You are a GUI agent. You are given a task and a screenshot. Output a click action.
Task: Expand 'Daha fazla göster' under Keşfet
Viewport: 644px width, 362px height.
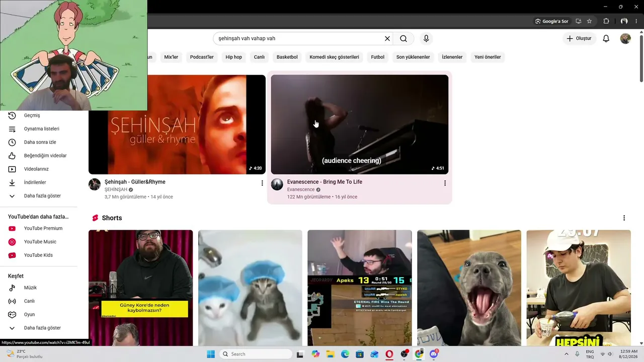tap(42, 328)
